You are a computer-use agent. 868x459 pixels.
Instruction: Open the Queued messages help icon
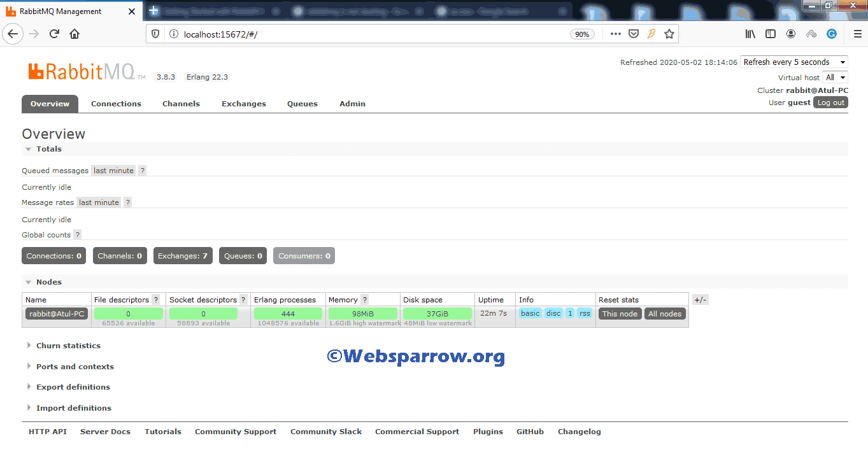click(x=141, y=170)
